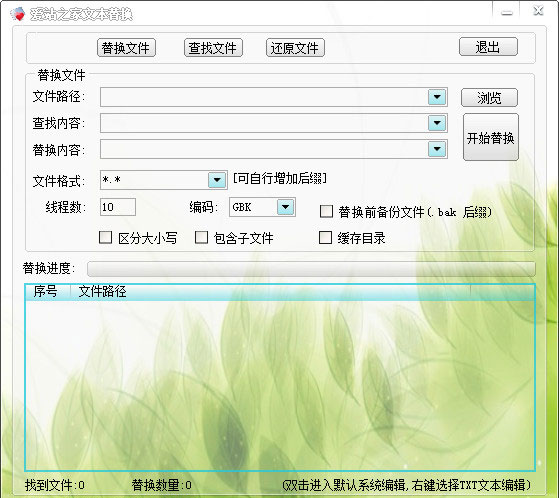
Task: Click 浏览 to browse for path
Action: [x=489, y=98]
